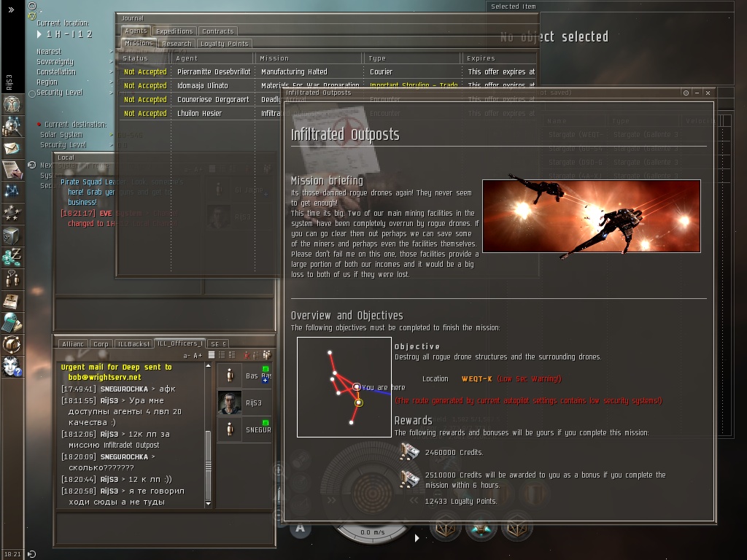
Task: Switch chat to small list display mode
Action: point(222,355)
